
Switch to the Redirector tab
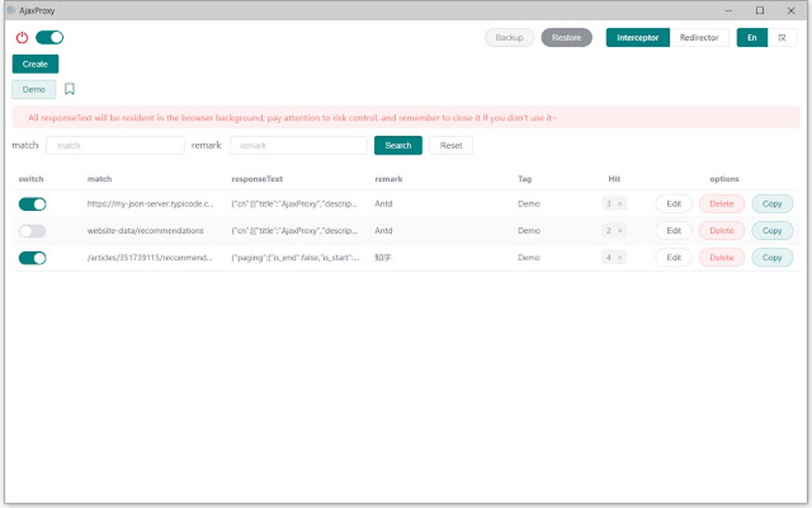(x=700, y=37)
